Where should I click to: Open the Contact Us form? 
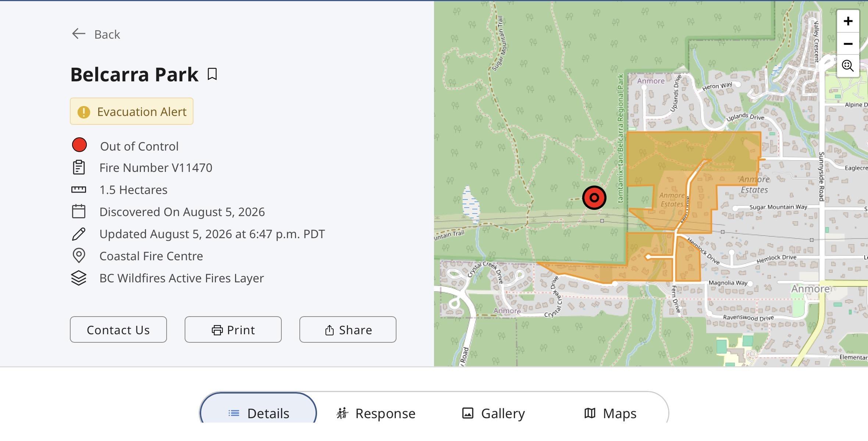click(x=118, y=329)
